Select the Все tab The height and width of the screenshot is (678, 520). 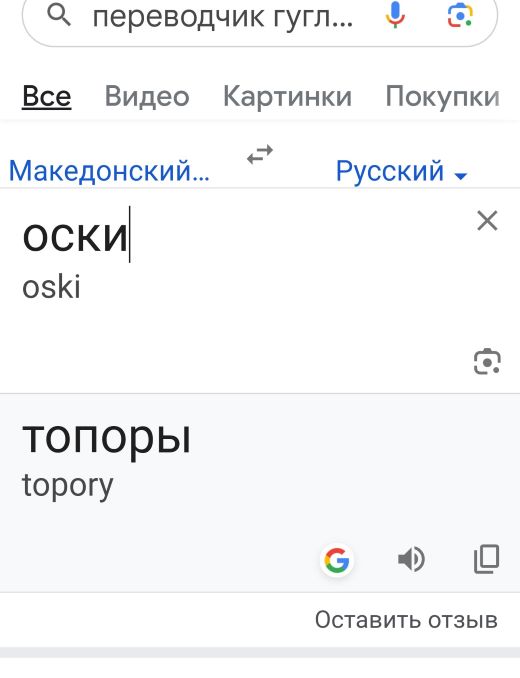(47, 96)
